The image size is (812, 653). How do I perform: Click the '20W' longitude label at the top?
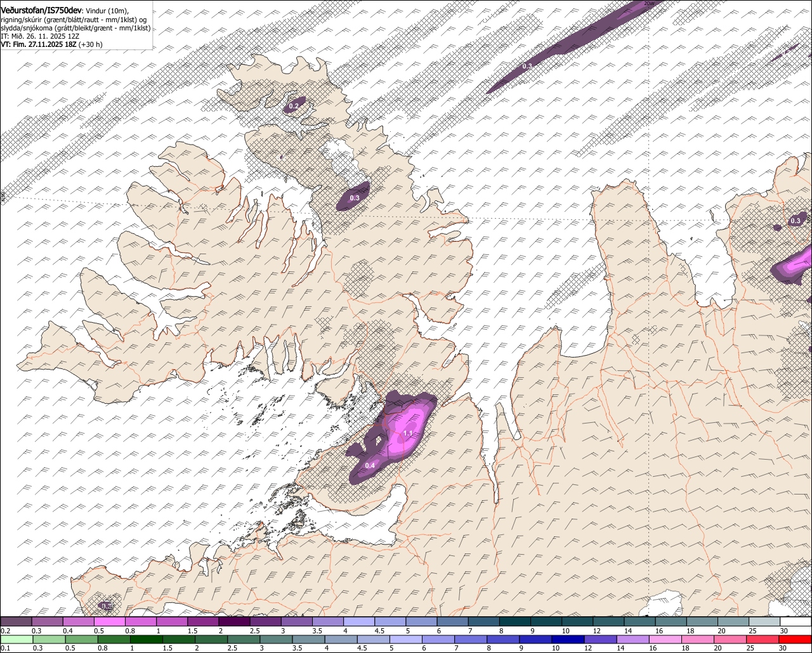(x=648, y=3)
